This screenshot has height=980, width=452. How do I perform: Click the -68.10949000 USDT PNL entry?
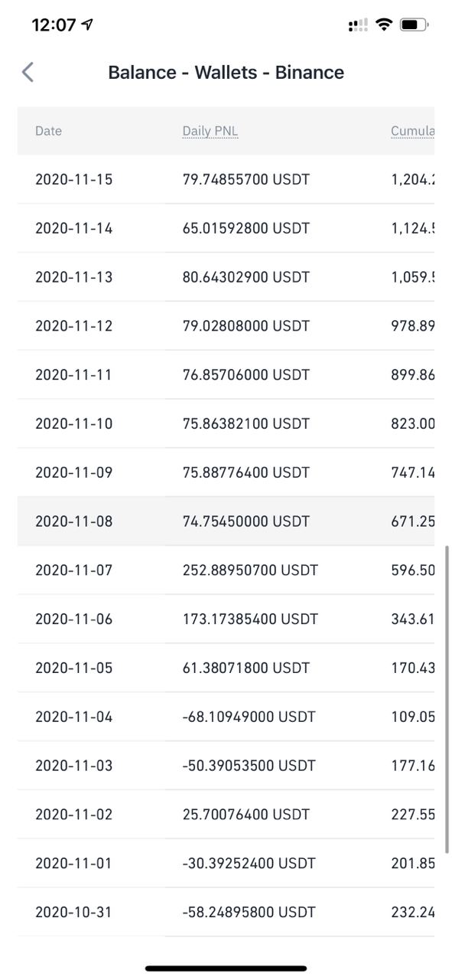click(x=249, y=717)
